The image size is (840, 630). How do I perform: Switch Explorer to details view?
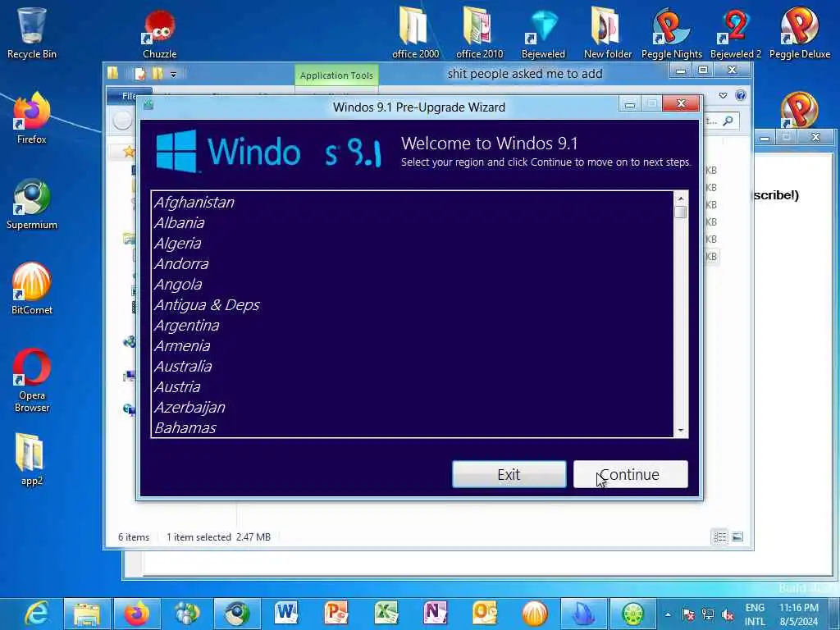click(719, 536)
